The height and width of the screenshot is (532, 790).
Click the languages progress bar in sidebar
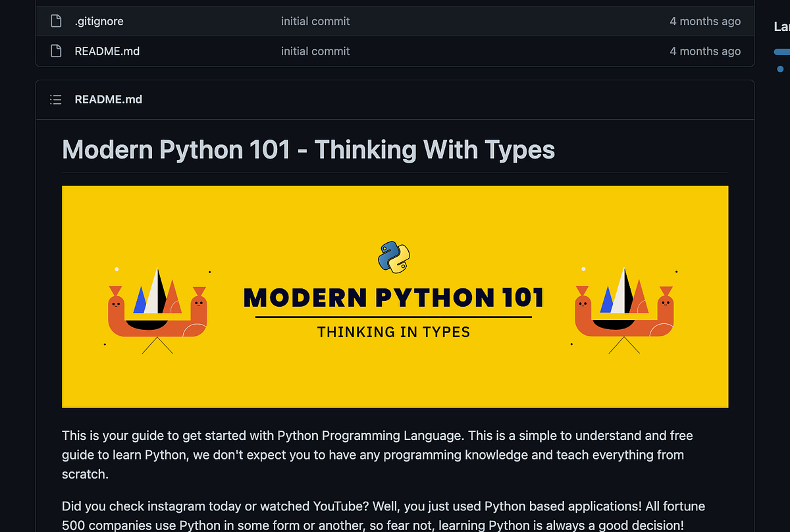point(782,51)
